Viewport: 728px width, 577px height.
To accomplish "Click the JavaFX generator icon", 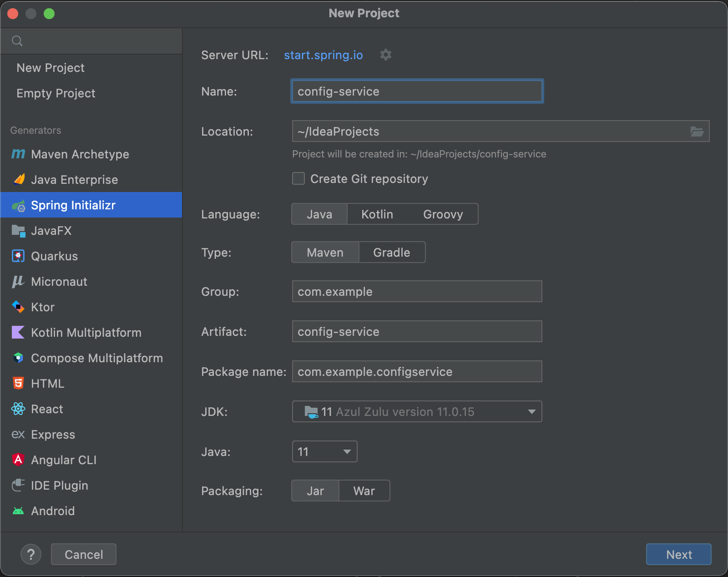I will [18, 231].
